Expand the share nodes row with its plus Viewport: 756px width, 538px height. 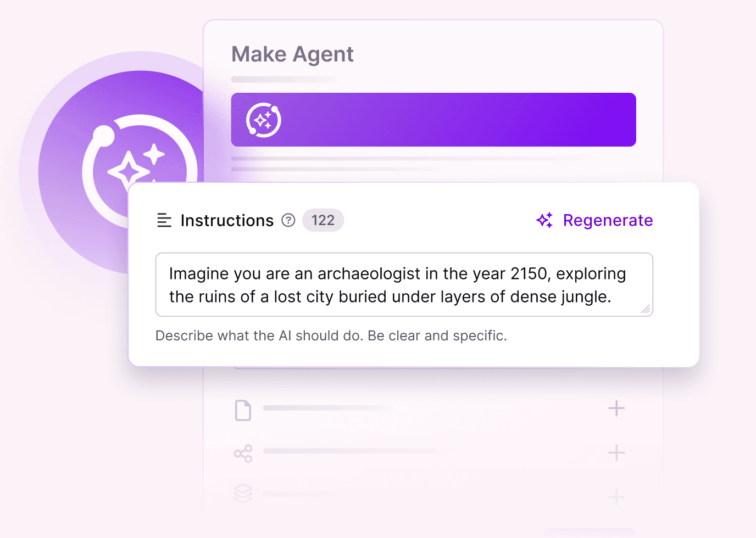pyautogui.click(x=616, y=453)
